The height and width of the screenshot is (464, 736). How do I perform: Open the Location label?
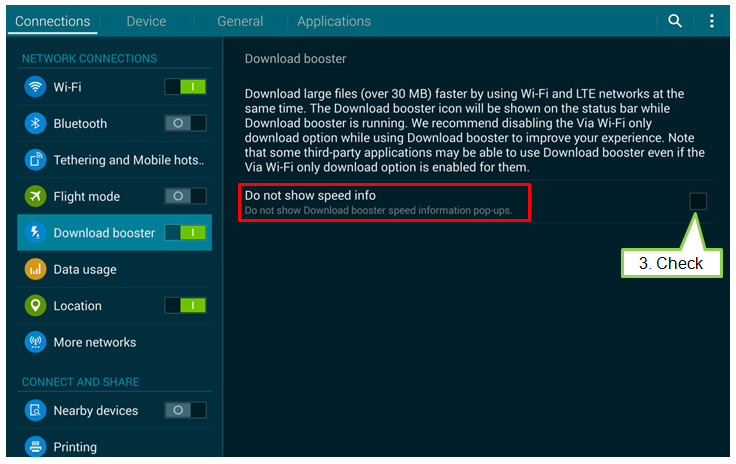[77, 306]
